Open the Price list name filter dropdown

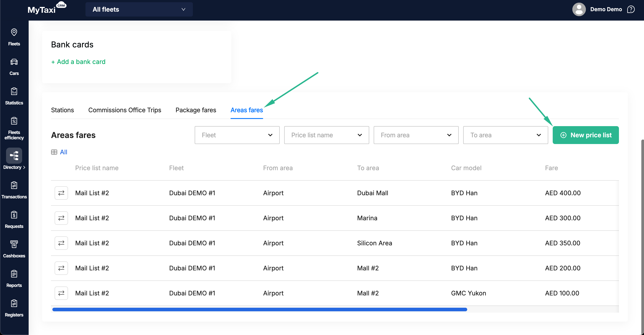coord(326,135)
